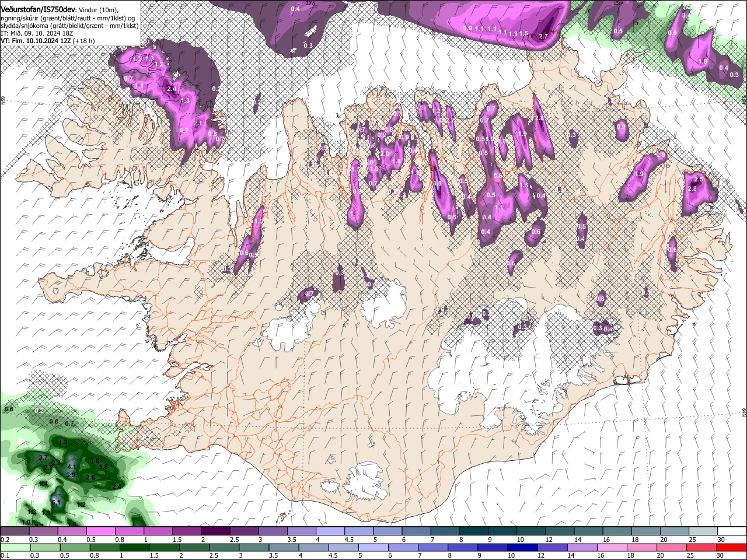Click the '4.1' rainfall value in the green area
The height and width of the screenshot is (560, 747).
72,467
